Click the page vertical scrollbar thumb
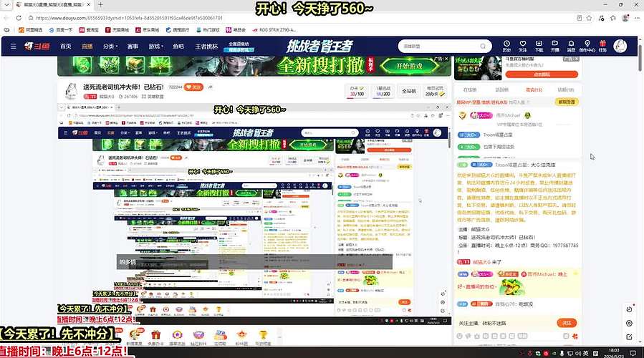Screen dimensions: 644x358 point(640,55)
